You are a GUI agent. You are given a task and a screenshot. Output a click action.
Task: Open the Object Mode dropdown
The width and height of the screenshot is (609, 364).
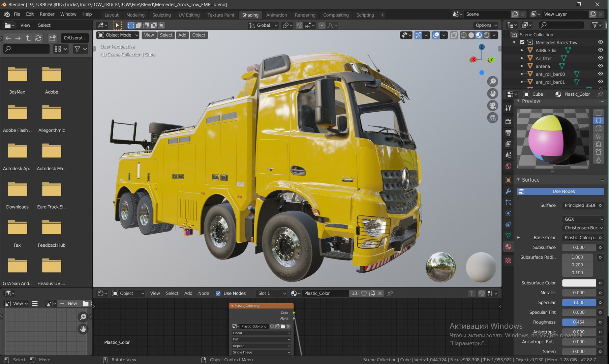(118, 35)
